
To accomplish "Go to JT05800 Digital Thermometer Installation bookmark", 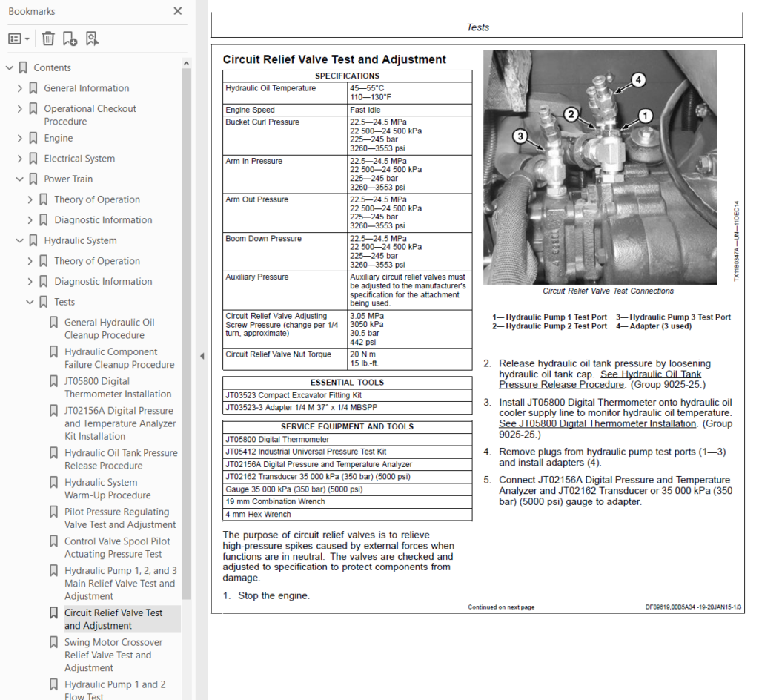I will point(118,388).
